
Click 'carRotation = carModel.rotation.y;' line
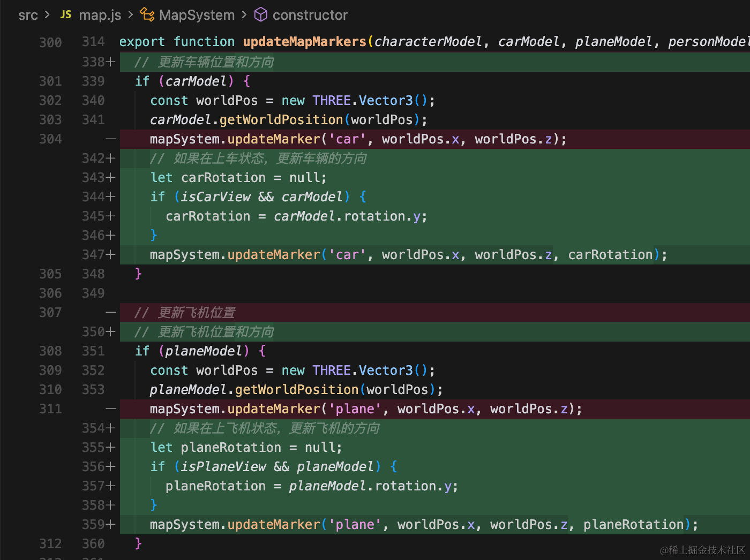pos(296,216)
